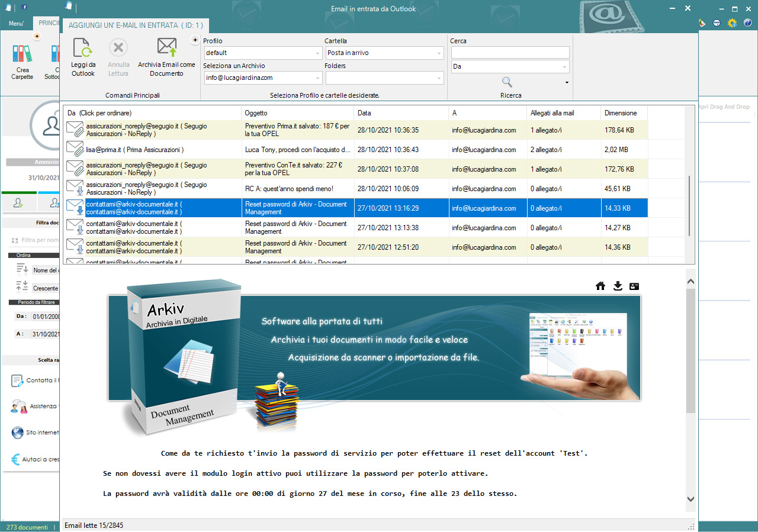Select Preventivo ConTe.it salvato email
The height and width of the screenshot is (532, 758).
pyautogui.click(x=355, y=169)
